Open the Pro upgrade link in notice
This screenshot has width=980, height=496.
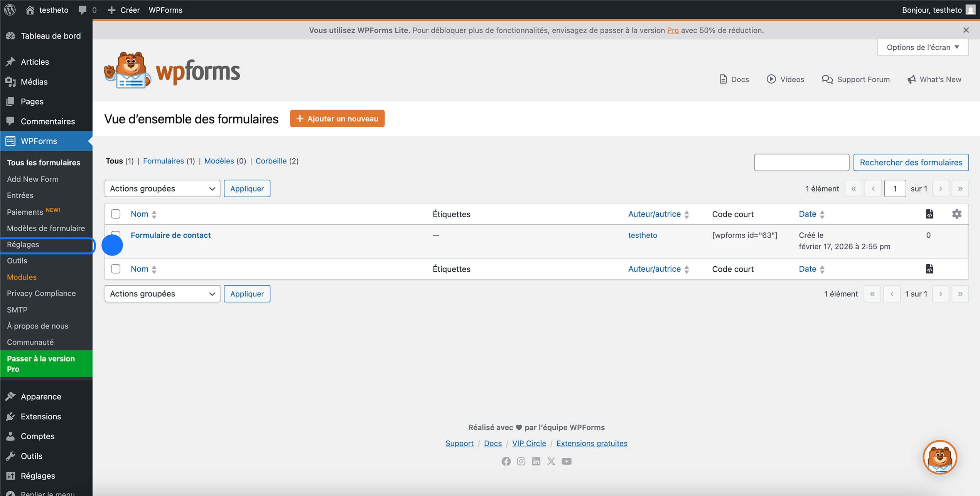(673, 30)
